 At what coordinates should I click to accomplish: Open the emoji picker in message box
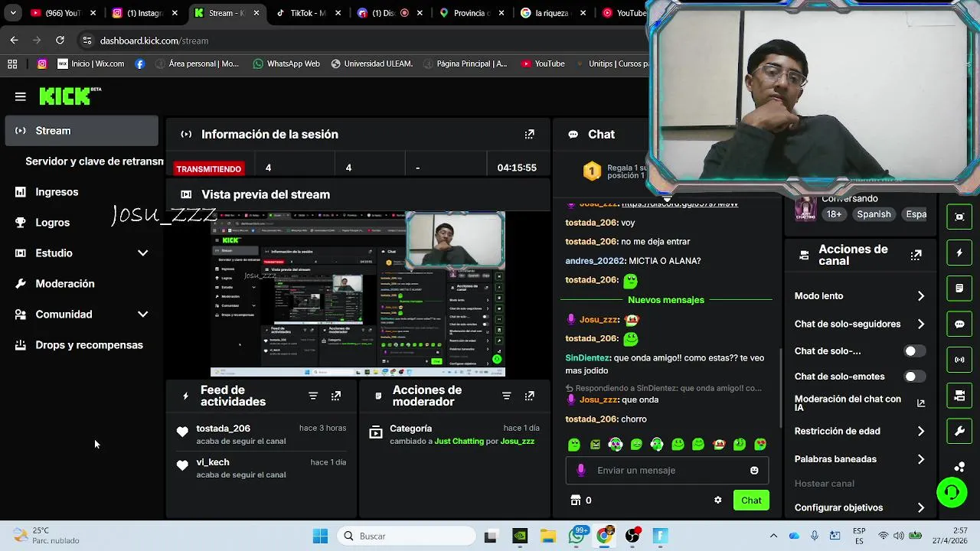[x=754, y=471]
